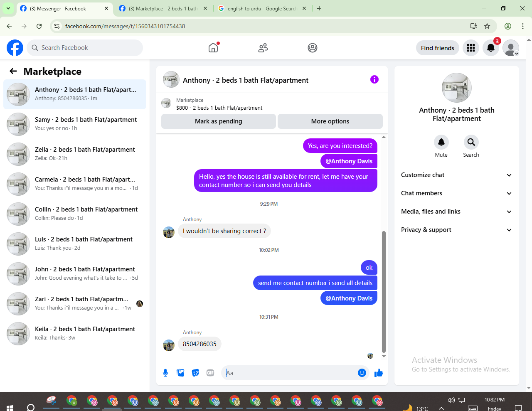Screen dimensions: 532x411
Task: Open Zella conversation in list
Action: tap(75, 154)
